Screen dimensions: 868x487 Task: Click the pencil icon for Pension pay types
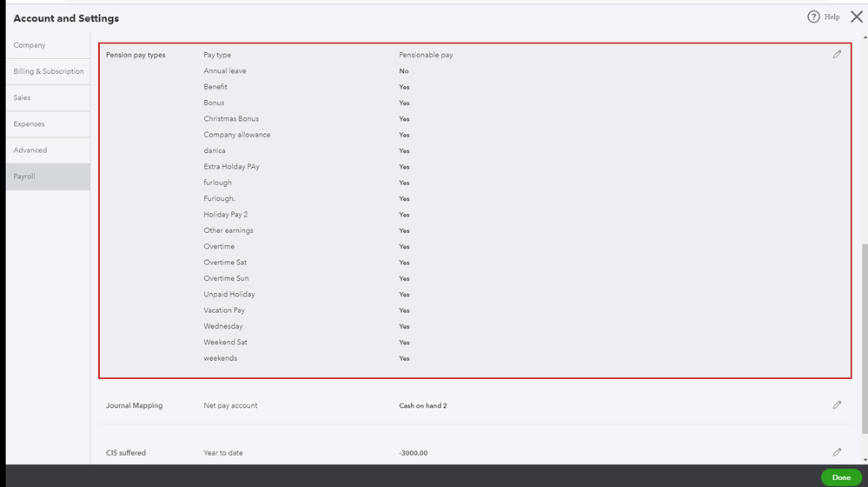[x=837, y=55]
